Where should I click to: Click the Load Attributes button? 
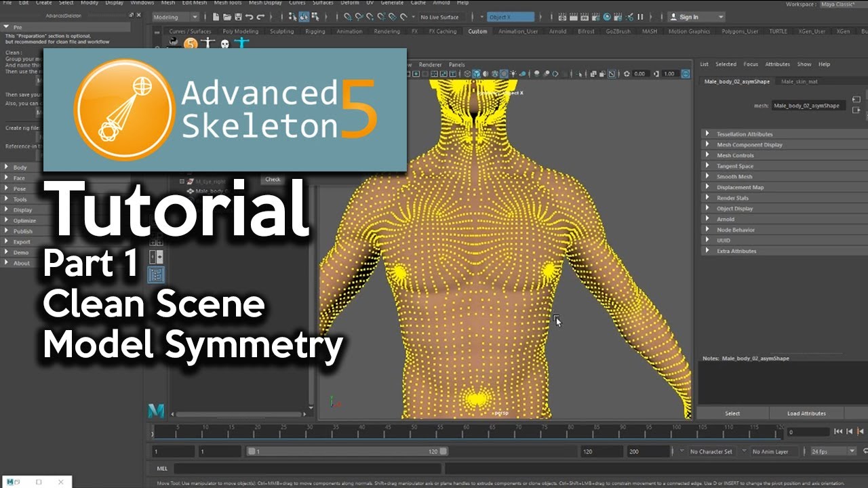click(806, 413)
